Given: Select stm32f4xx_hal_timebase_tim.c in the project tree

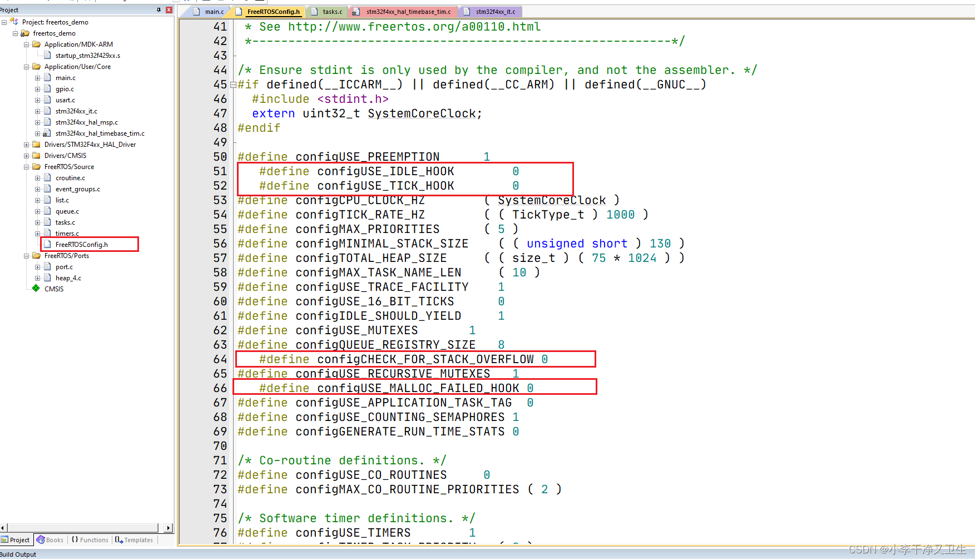Looking at the screenshot, I should pos(100,133).
